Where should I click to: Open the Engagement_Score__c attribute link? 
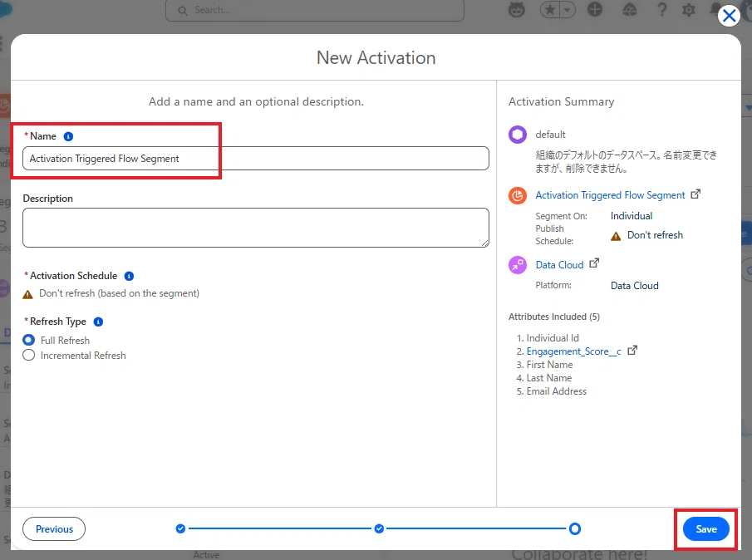click(x=573, y=351)
